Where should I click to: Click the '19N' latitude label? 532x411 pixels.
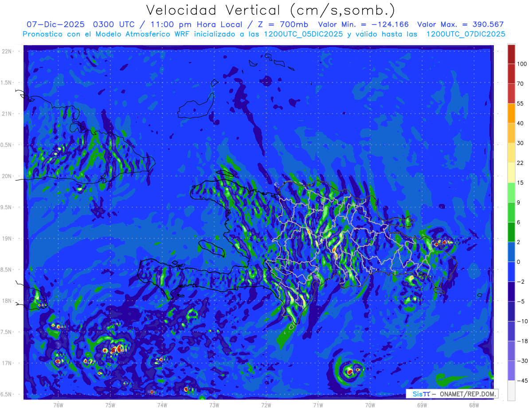click(x=7, y=239)
